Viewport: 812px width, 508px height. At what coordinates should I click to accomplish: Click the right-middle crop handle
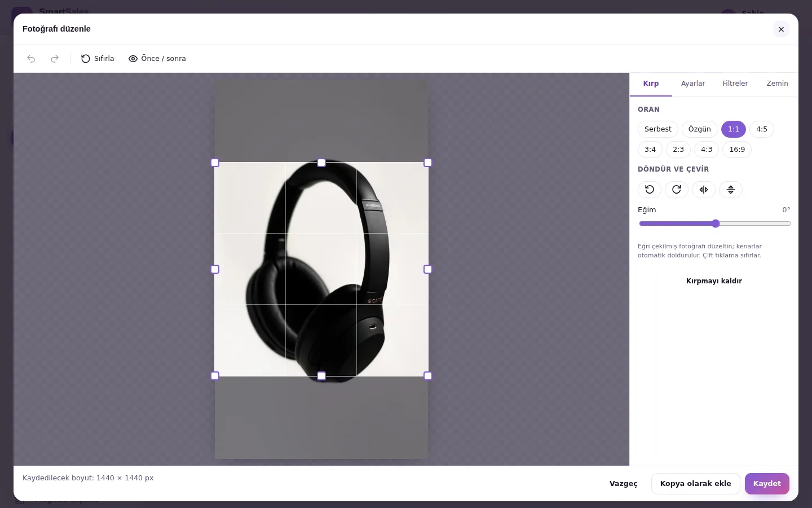point(428,269)
